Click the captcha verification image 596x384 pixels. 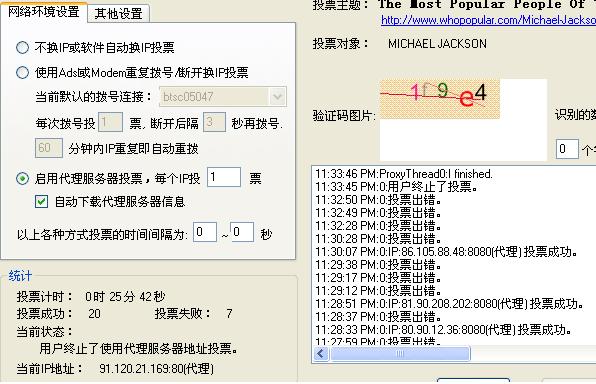click(440, 99)
